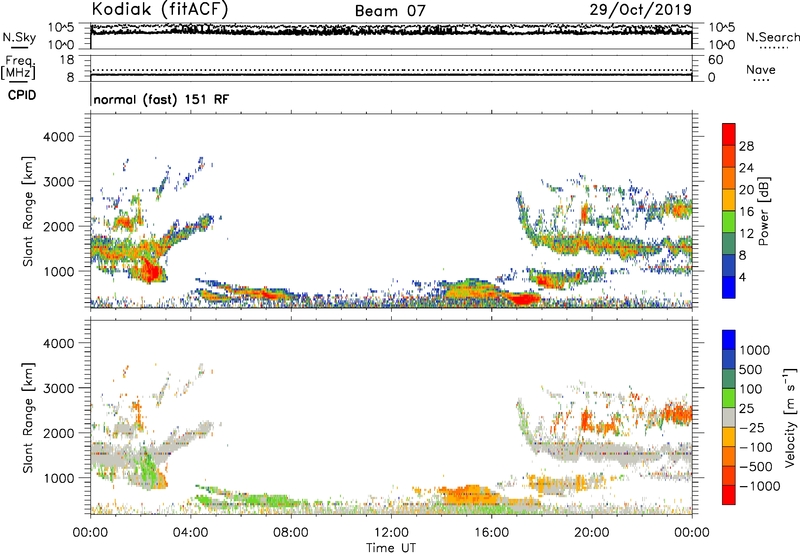The height and width of the screenshot is (554, 800).
Task: Select the "N.Search" legend label
Action: [772, 37]
